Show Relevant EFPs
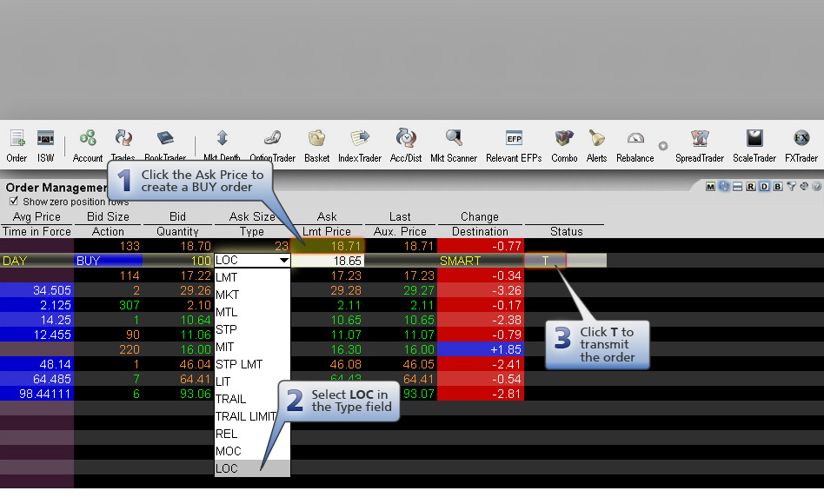Viewport: 824px width, 504px height. tap(514, 146)
